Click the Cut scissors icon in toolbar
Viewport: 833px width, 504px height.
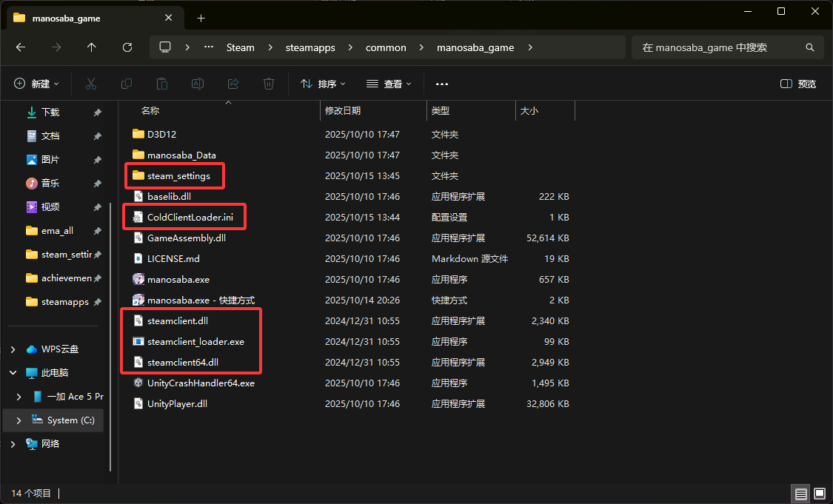click(x=91, y=84)
